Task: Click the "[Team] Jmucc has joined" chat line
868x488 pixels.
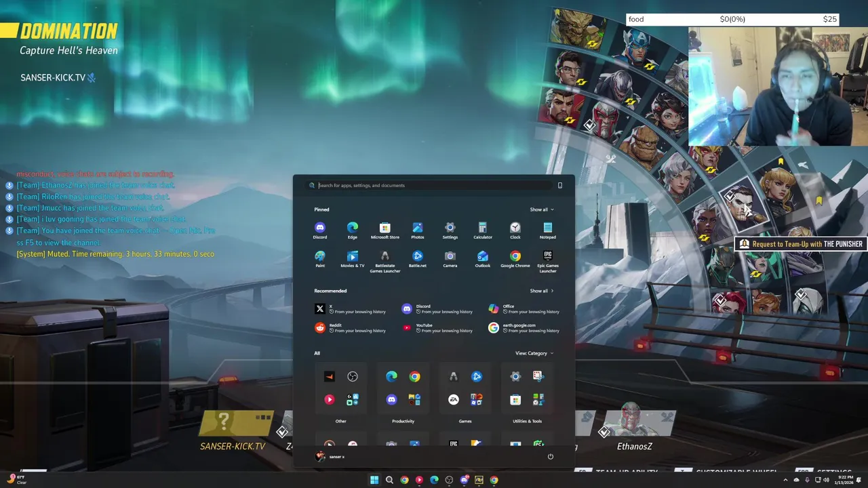Action: [x=90, y=208]
